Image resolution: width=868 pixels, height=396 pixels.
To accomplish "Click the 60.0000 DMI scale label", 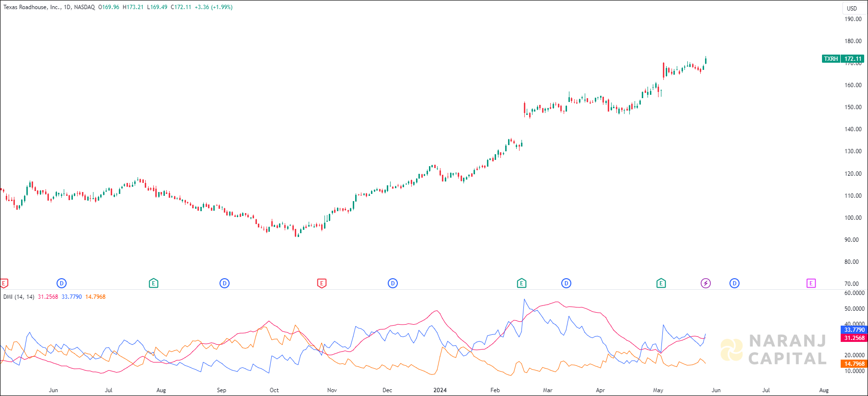I will [x=855, y=293].
